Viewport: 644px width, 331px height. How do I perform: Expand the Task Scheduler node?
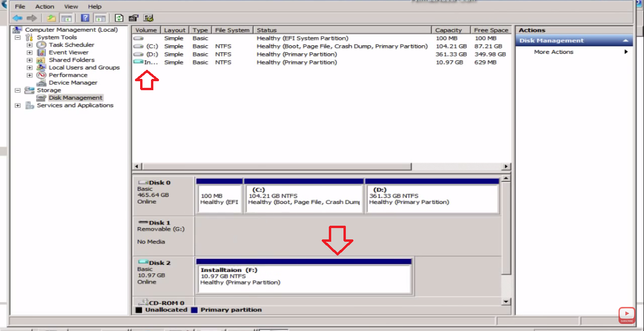click(29, 45)
